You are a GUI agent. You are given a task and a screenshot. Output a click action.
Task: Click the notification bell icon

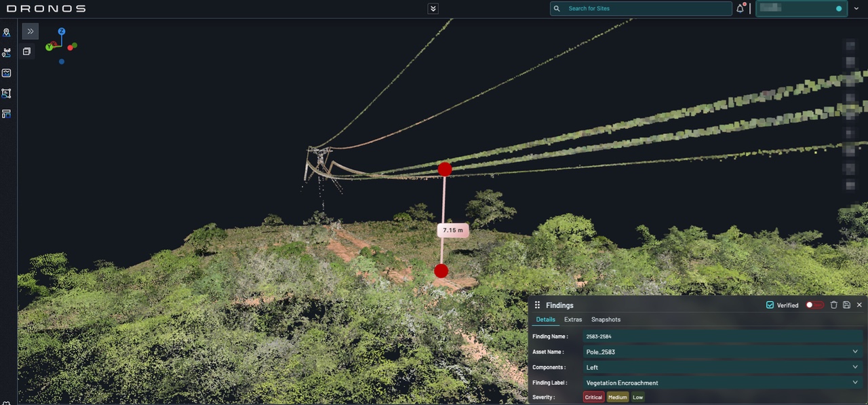(740, 9)
